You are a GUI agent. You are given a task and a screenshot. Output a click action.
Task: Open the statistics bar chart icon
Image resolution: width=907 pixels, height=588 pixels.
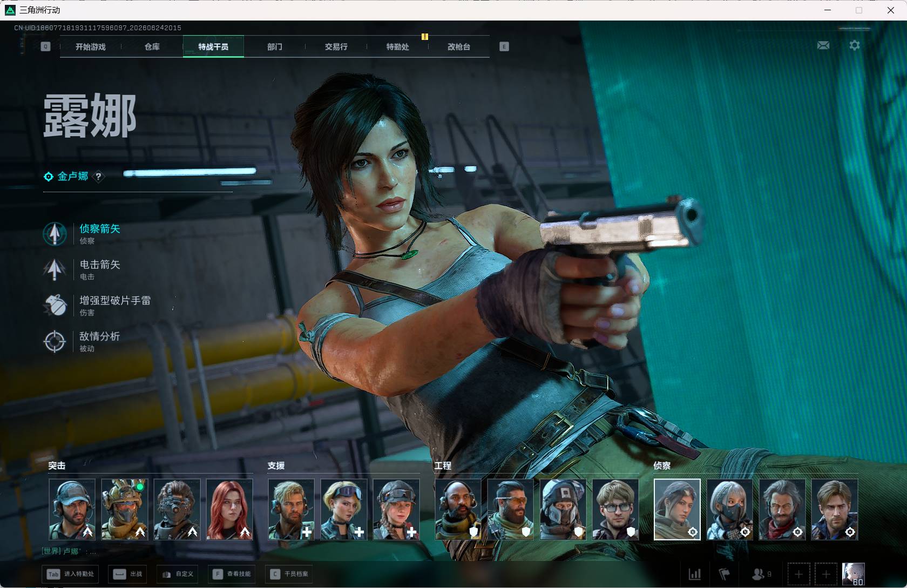click(x=695, y=574)
